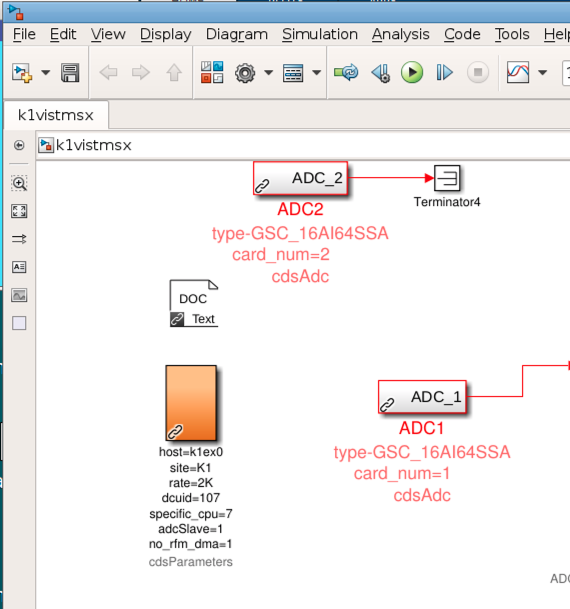Screen dimensions: 570x609
Task: Expand the New Model dropdown arrow
Action: [45, 73]
